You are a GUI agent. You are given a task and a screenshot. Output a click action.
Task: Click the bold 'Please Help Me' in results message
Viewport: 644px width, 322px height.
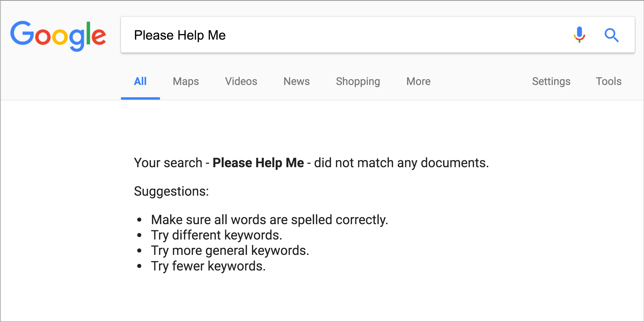tap(258, 163)
